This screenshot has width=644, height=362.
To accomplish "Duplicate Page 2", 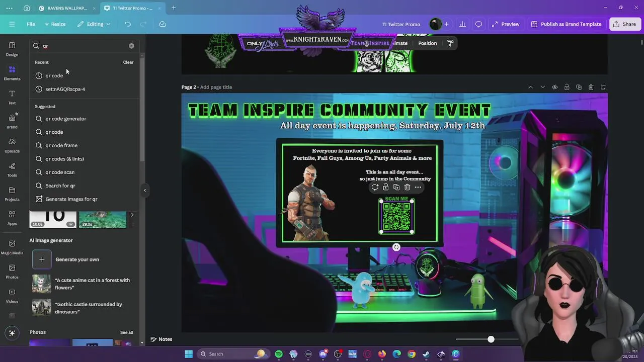I will point(579,87).
